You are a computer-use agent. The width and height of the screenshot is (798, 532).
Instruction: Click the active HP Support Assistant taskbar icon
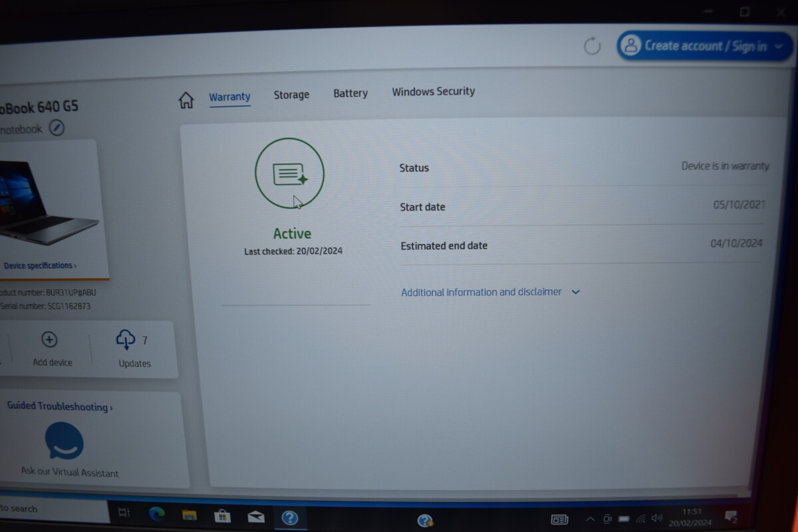tap(289, 517)
